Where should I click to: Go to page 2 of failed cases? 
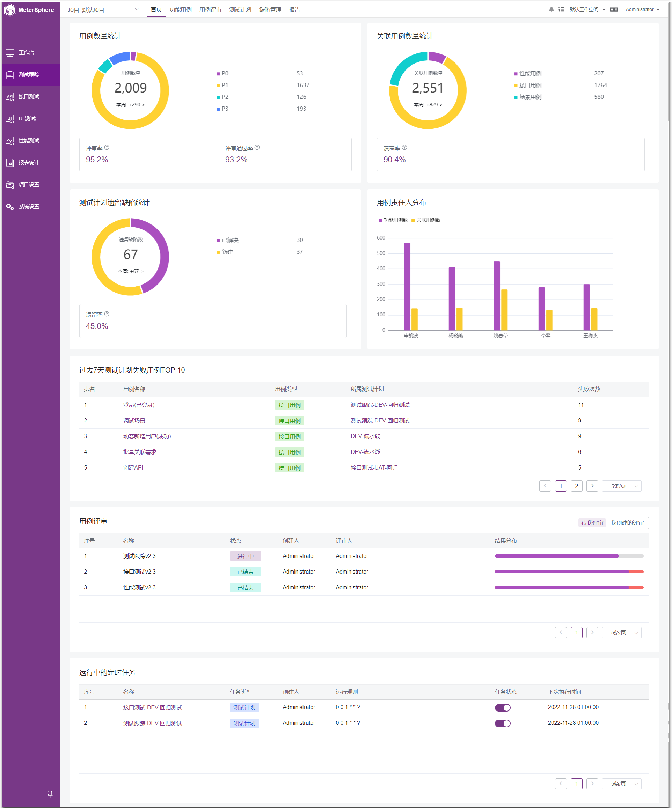click(576, 486)
